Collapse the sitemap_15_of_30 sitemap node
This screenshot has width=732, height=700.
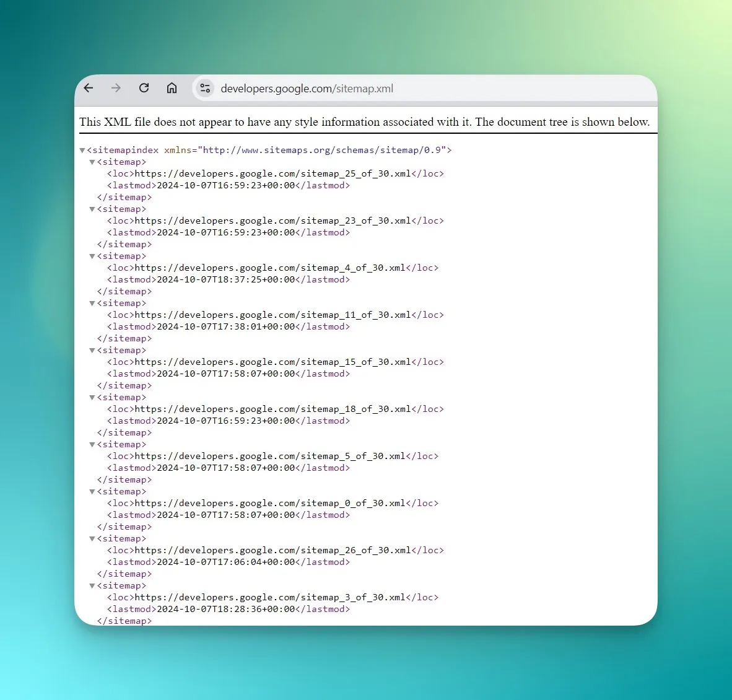coord(92,350)
